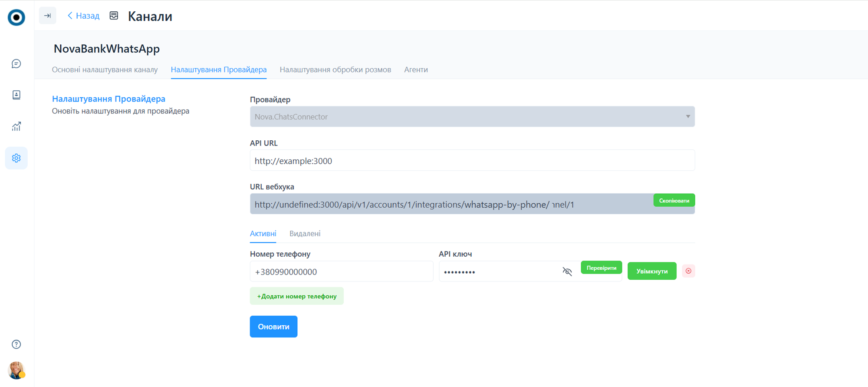Expand the sidebar with the arrow icon

point(48,16)
